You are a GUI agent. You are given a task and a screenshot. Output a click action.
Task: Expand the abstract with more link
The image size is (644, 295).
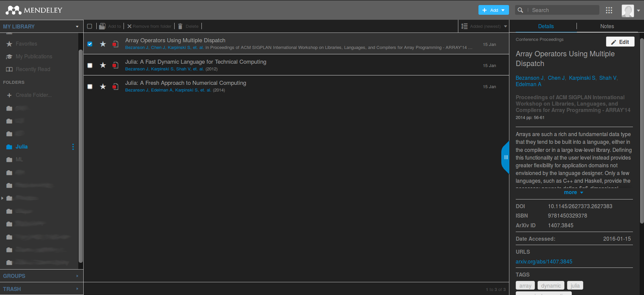573,192
